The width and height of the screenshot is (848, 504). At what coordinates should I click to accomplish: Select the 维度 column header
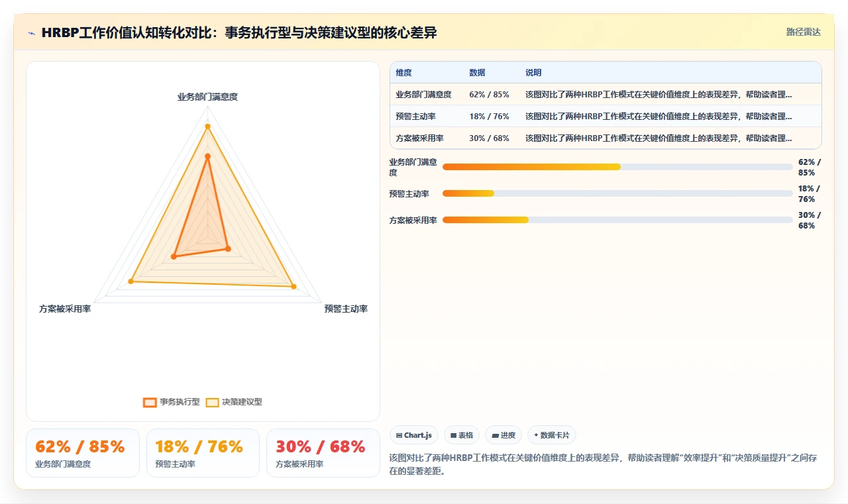(403, 73)
